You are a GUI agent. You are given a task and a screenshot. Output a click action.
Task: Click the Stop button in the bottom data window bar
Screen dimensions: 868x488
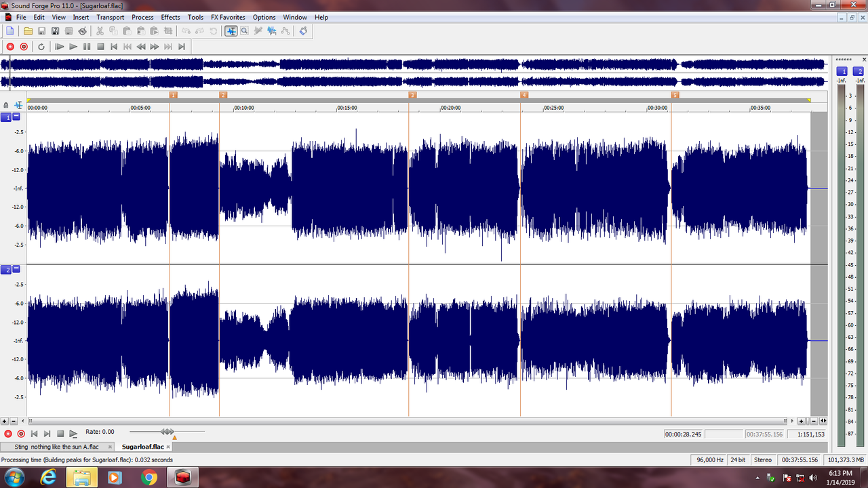[60, 433]
